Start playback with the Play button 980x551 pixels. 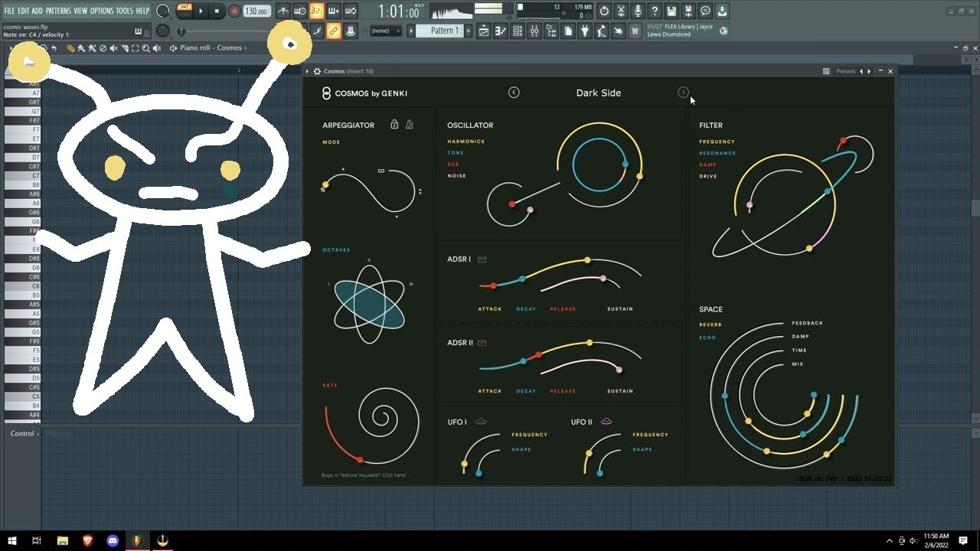tap(201, 11)
